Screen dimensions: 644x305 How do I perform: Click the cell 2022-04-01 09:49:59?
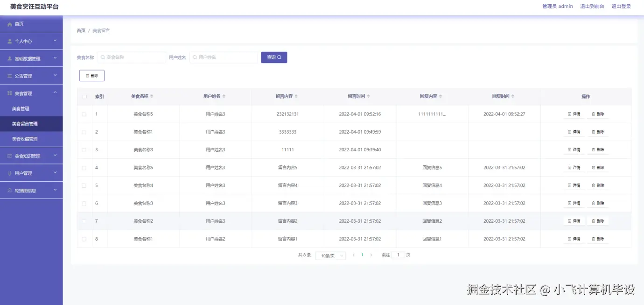tap(360, 132)
